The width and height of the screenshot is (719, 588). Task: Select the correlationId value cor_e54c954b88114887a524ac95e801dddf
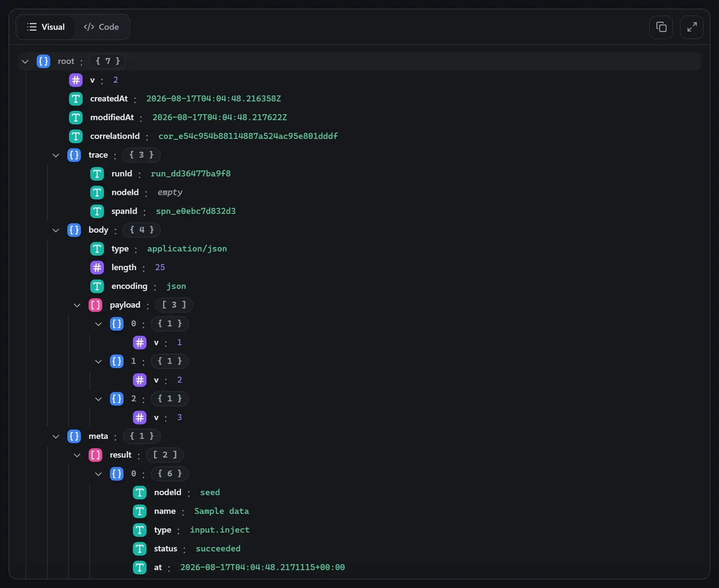pyautogui.click(x=248, y=136)
